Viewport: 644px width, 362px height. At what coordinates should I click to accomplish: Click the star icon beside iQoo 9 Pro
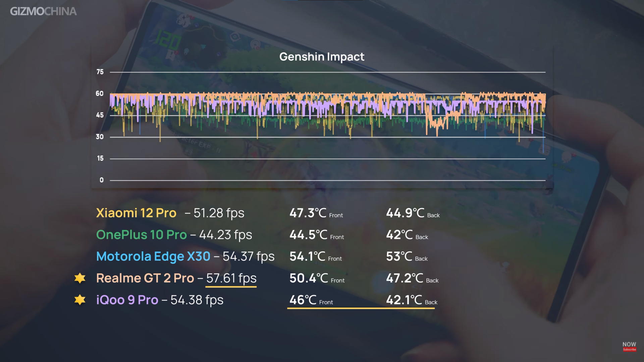click(80, 300)
